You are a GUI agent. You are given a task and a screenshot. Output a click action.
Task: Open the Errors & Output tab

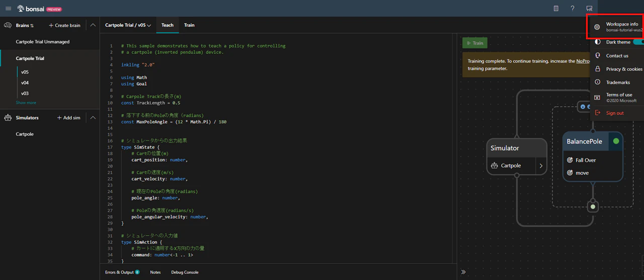[122, 272]
